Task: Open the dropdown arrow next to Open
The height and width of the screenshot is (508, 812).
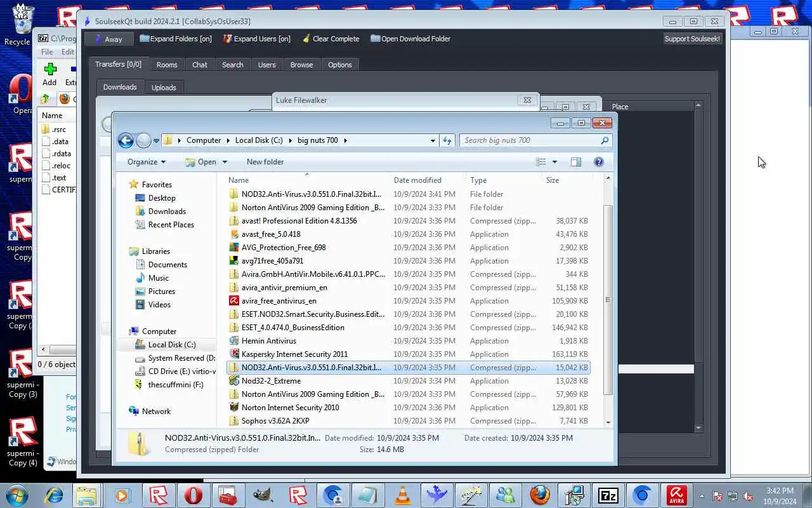Action: (225, 162)
